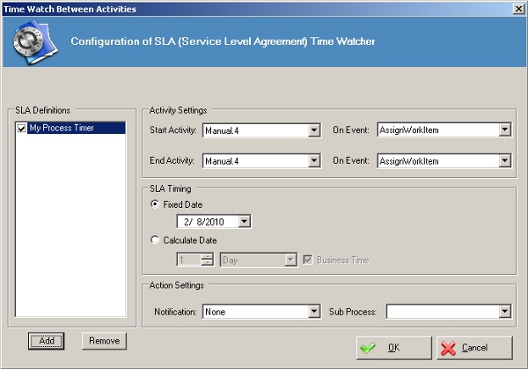Screen dimensions: 528x369
Task: Toggle the My Process Timer checkbox
Action: pyautogui.click(x=22, y=128)
